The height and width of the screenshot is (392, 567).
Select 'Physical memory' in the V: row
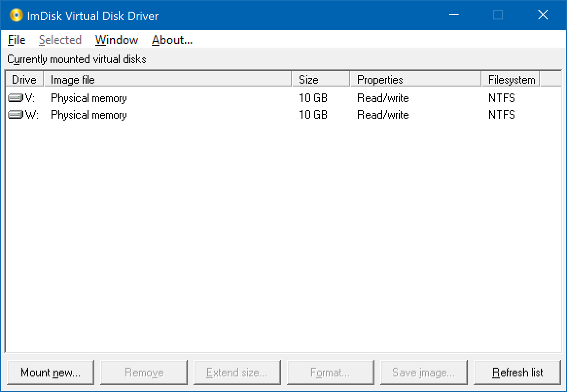pyautogui.click(x=89, y=98)
